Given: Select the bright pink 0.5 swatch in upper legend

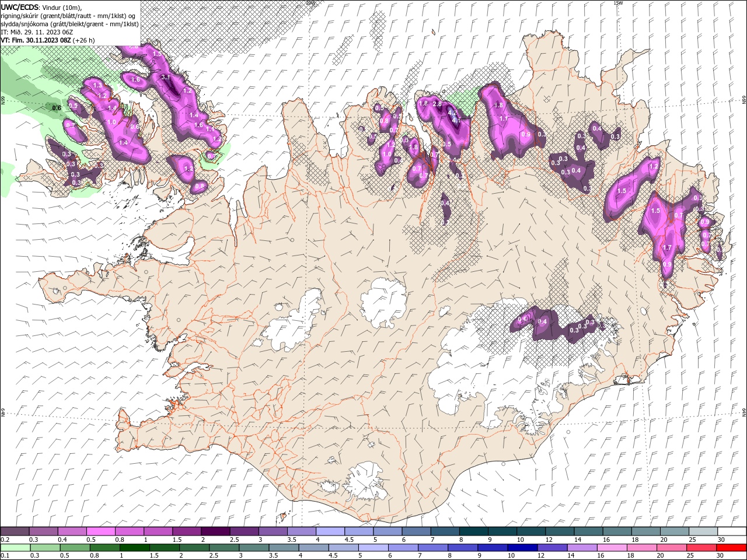Looking at the screenshot, I should tap(100, 531).
